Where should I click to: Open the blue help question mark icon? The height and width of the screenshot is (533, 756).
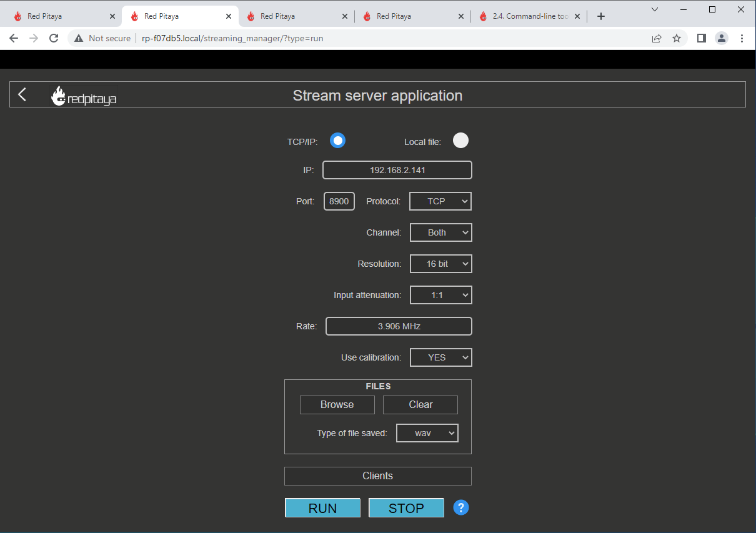pos(461,507)
